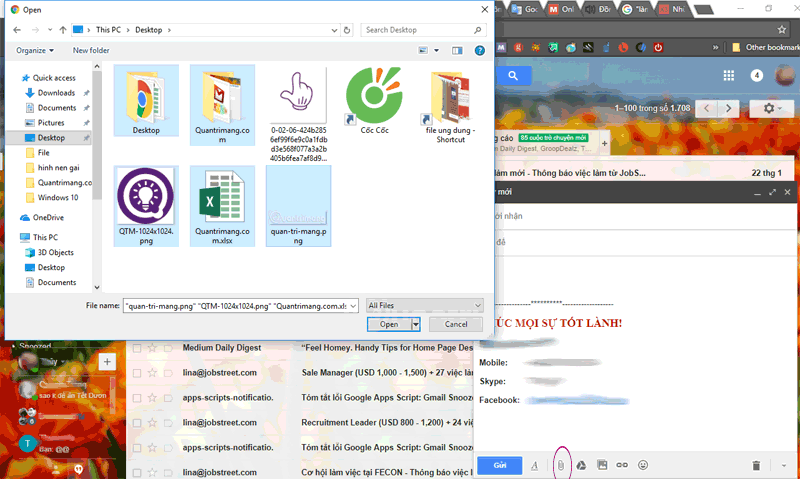Go to the next page of Gmail messages
The height and width of the screenshot is (479, 800).
click(x=729, y=108)
